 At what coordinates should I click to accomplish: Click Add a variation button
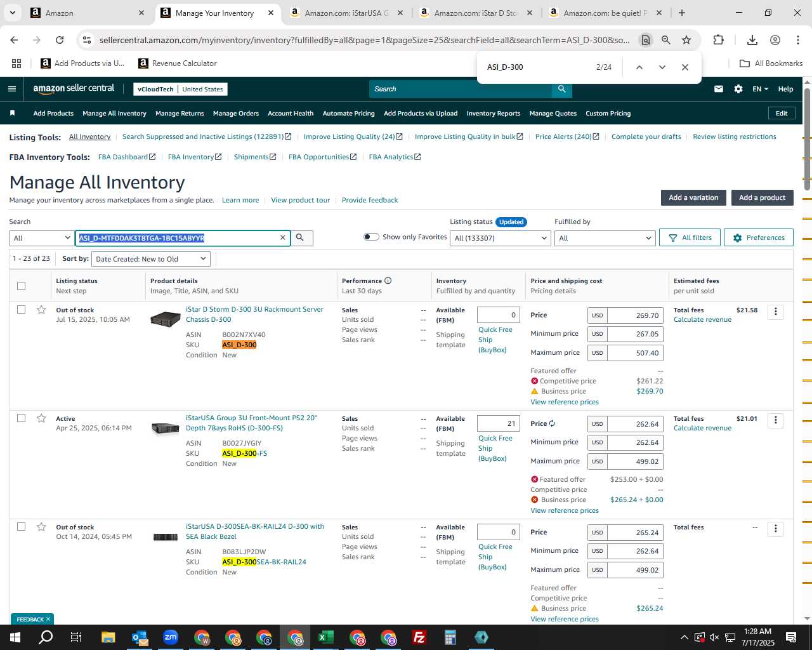693,197
